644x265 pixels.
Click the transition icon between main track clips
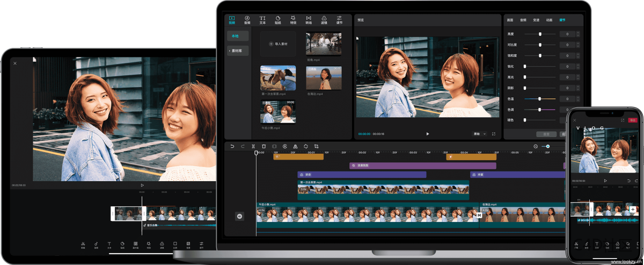479,216
